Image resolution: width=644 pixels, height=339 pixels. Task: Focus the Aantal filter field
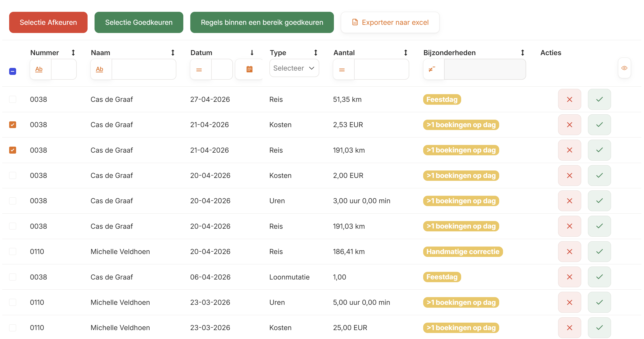click(382, 69)
